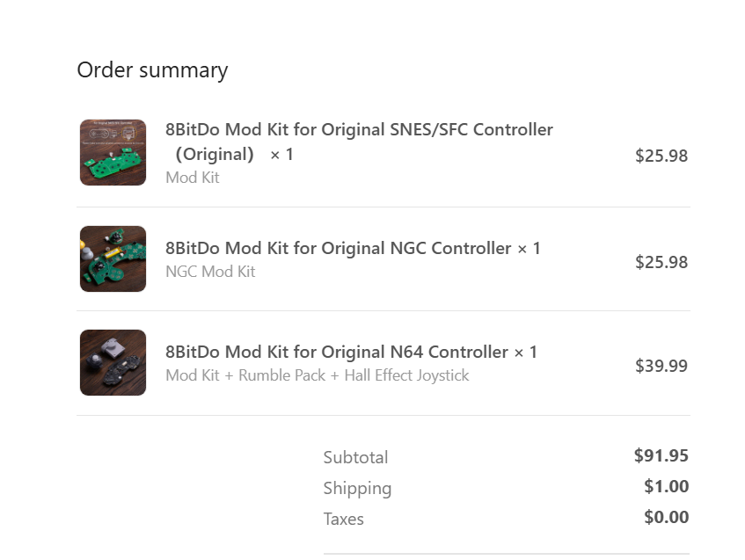This screenshot has width=745, height=560.
Task: Click the Taxes label
Action: pos(343,519)
